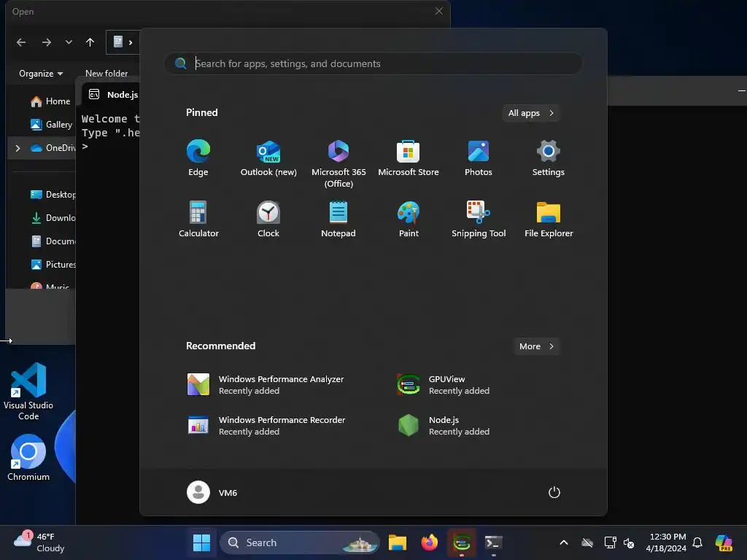
Task: Launch Firefox from taskbar
Action: [429, 542]
